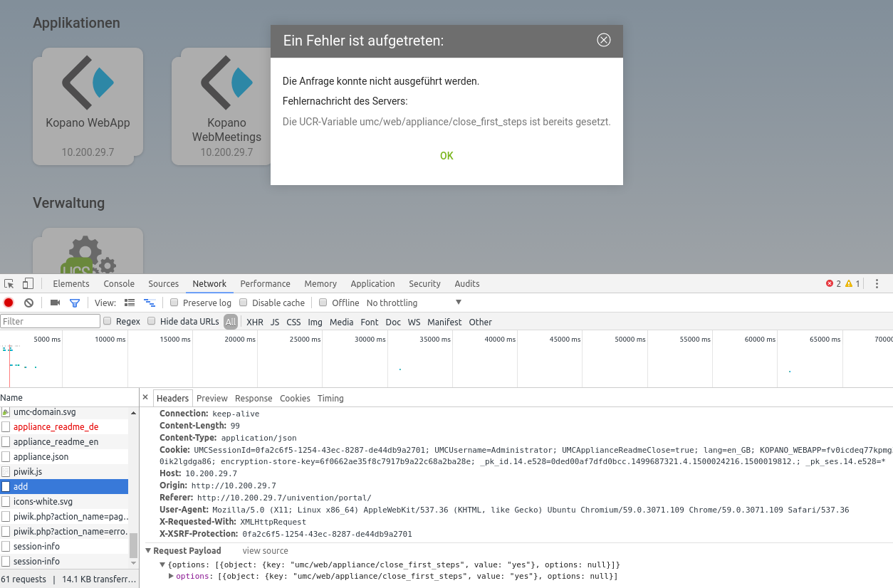
Task: Switch to the Console tab
Action: (x=119, y=283)
